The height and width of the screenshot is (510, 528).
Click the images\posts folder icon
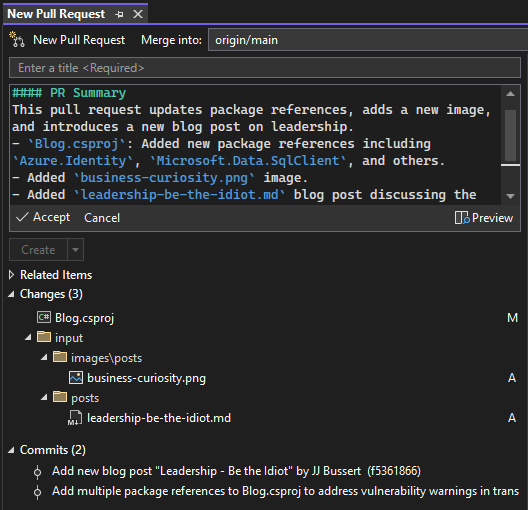pyautogui.click(x=60, y=357)
